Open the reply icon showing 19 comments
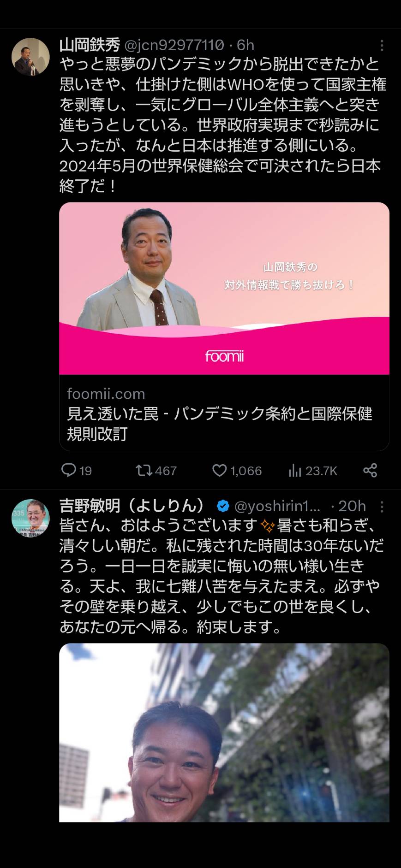Viewport: 401px width, 868px height. point(69,470)
